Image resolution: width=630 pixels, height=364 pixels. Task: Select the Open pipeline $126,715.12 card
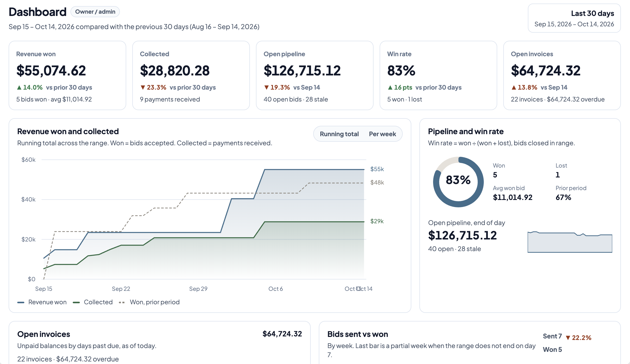coord(315,75)
